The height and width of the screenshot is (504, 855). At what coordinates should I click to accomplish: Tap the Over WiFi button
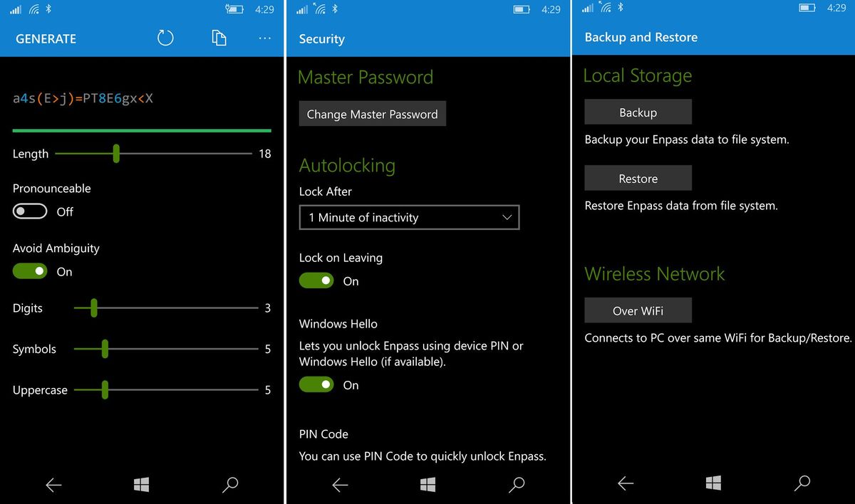coord(638,310)
